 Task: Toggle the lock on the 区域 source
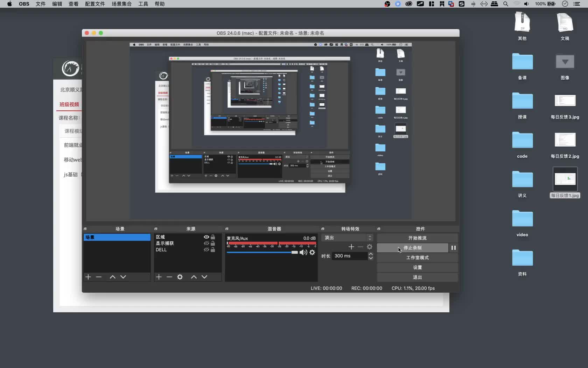(x=213, y=237)
